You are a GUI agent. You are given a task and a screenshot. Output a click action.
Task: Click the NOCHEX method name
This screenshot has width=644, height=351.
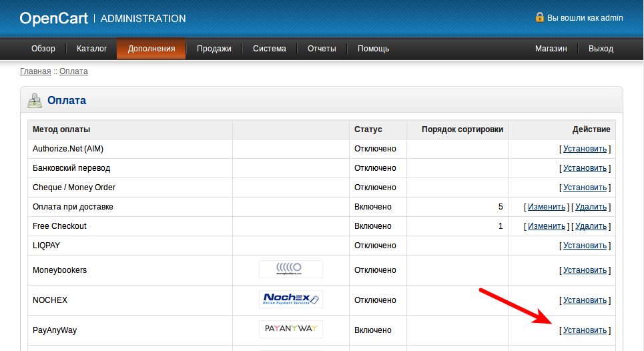(50, 300)
